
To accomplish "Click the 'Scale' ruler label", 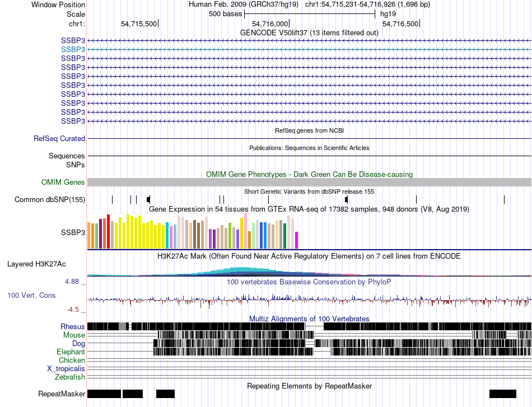I will click(x=76, y=14).
